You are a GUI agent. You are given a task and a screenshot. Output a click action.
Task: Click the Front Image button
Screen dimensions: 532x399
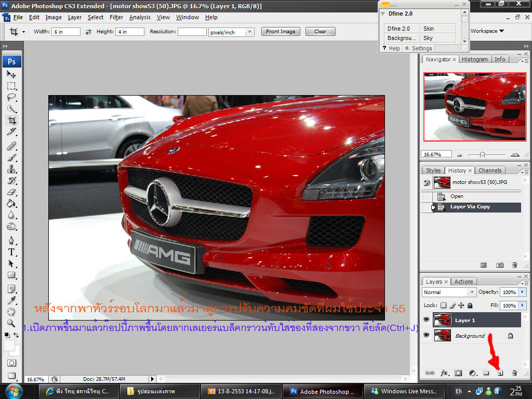[x=281, y=32]
